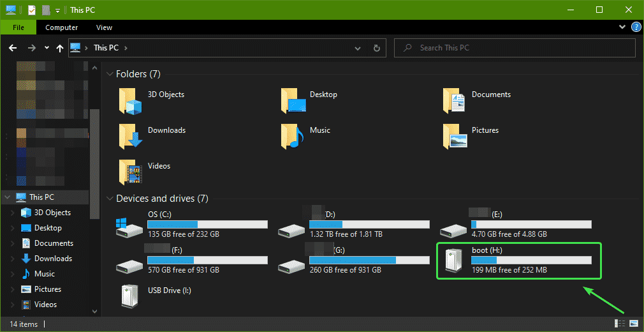This screenshot has width=644, height=332.
Task: Open the OS (C:) drive icon
Action: (x=129, y=227)
